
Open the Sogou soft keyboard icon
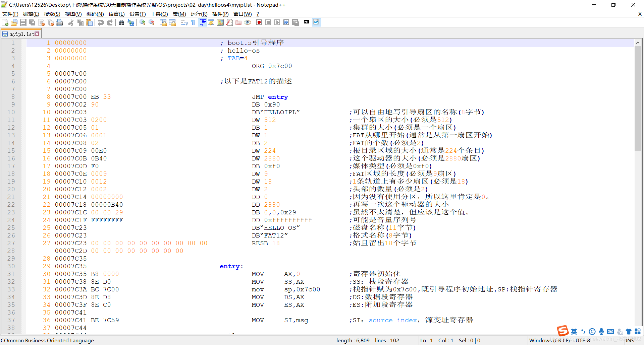610,332
